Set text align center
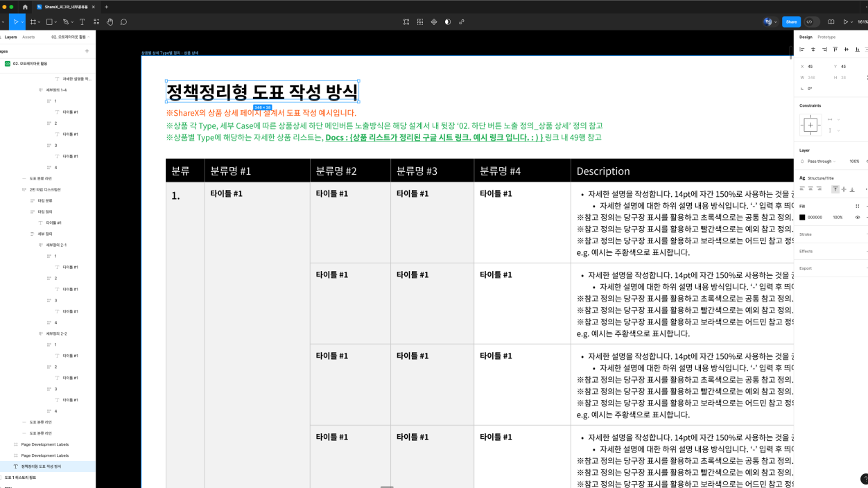Screen dimensions: 868x488 pos(810,189)
